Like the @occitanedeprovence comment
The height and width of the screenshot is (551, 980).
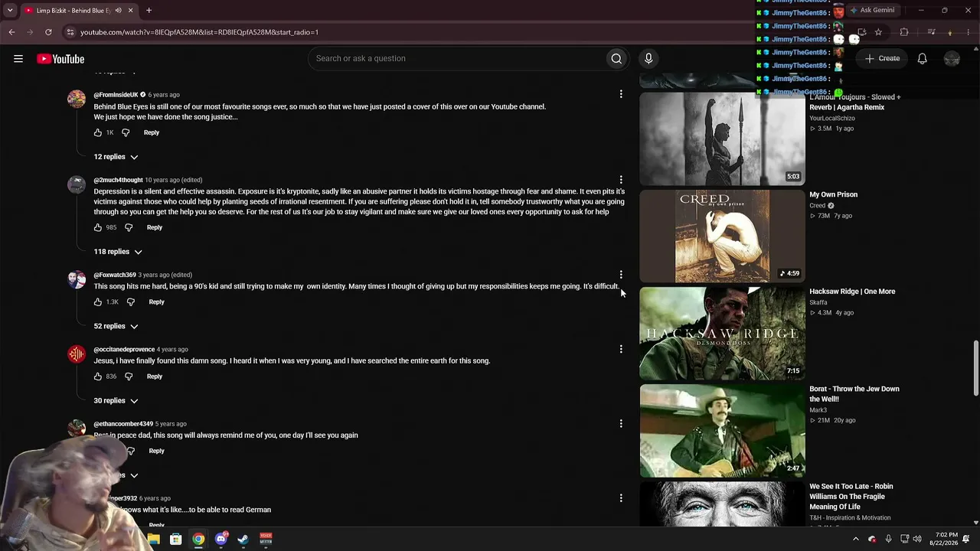click(x=98, y=377)
